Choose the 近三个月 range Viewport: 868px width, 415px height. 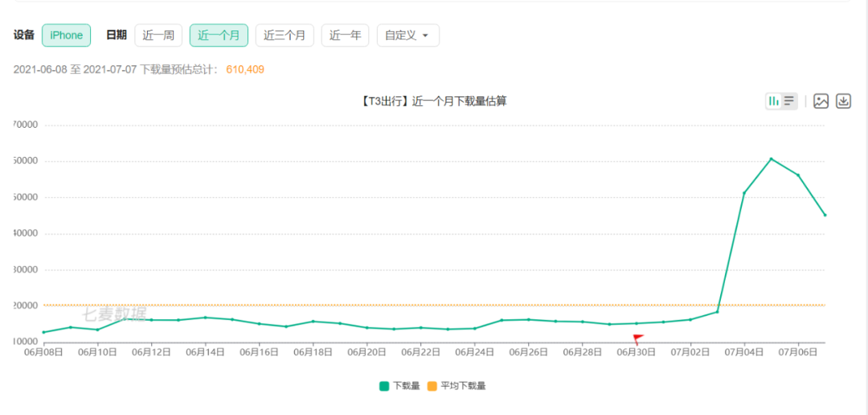point(285,35)
